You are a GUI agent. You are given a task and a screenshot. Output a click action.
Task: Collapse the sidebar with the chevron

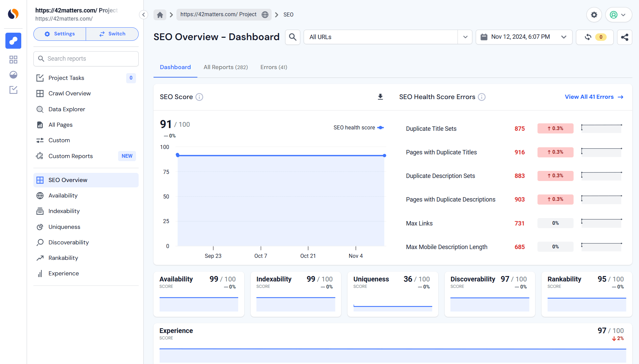click(143, 14)
